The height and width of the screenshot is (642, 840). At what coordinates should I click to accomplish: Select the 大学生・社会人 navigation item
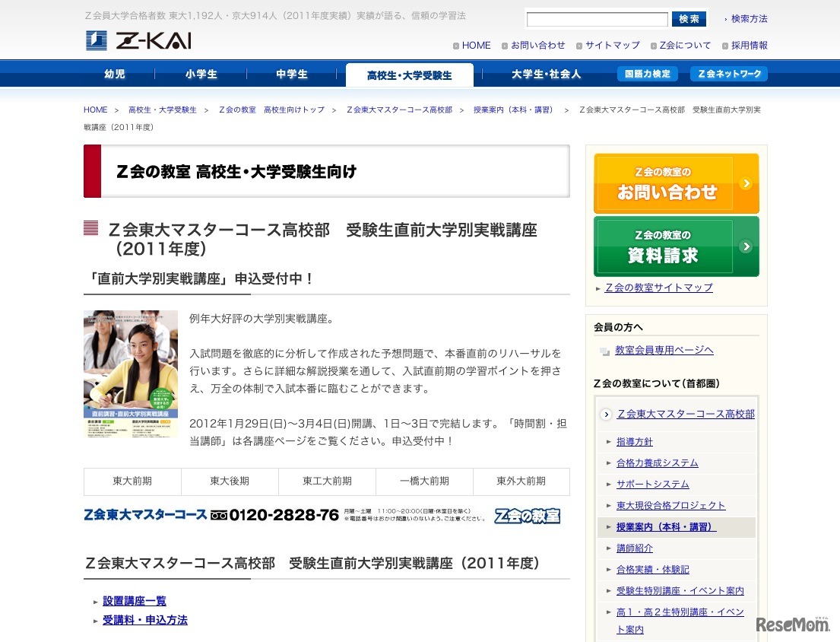pyautogui.click(x=547, y=73)
